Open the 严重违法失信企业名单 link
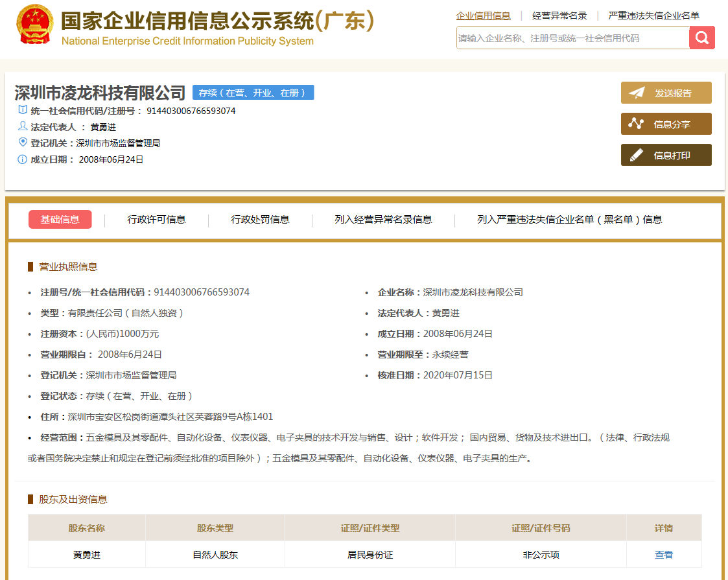 click(653, 16)
